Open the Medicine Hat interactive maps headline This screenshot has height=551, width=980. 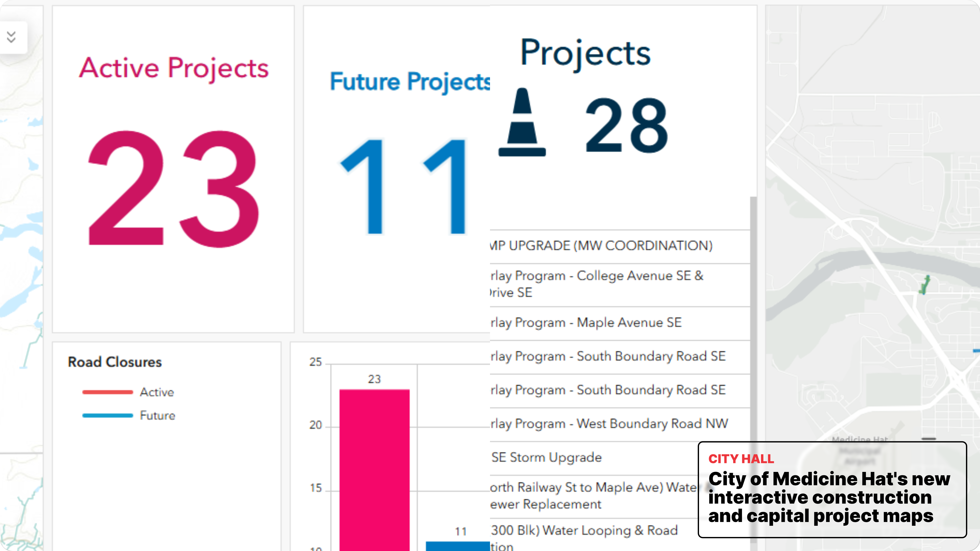(829, 497)
